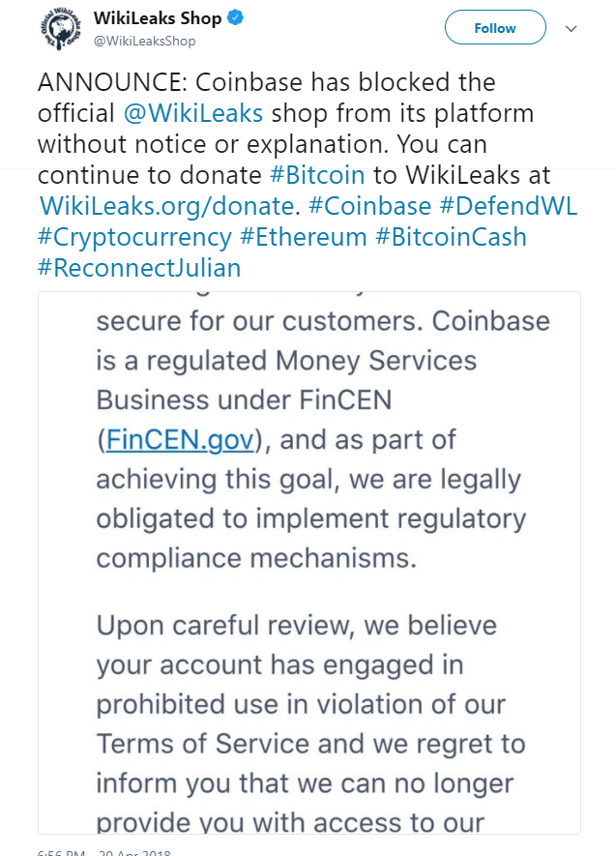This screenshot has width=616, height=856.
Task: Open the @WikiLeaks mention link
Action: tap(193, 112)
